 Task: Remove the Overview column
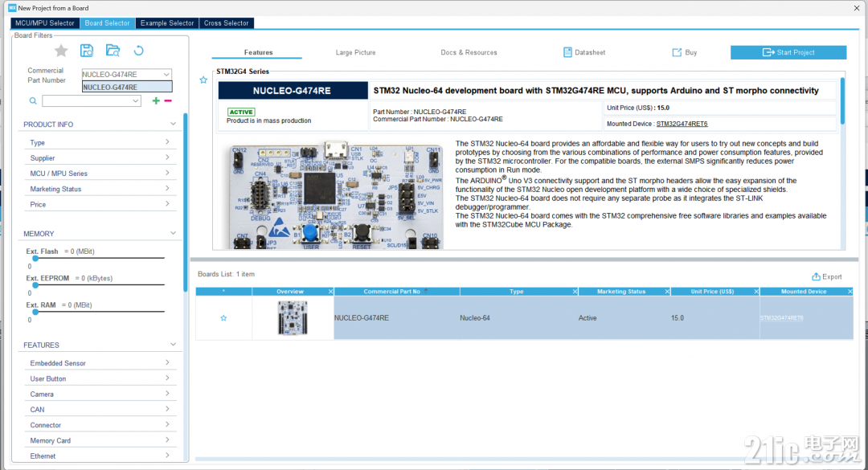[330, 292]
